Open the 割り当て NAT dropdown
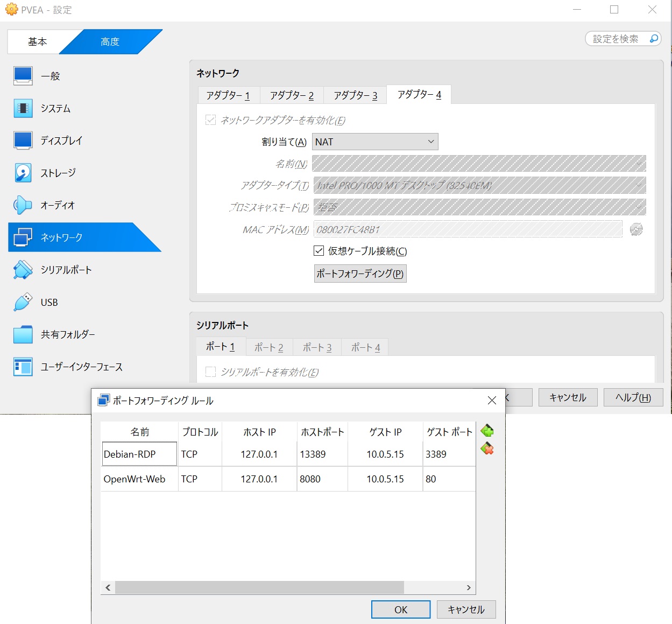Screen dimensions: 672x624 375,142
